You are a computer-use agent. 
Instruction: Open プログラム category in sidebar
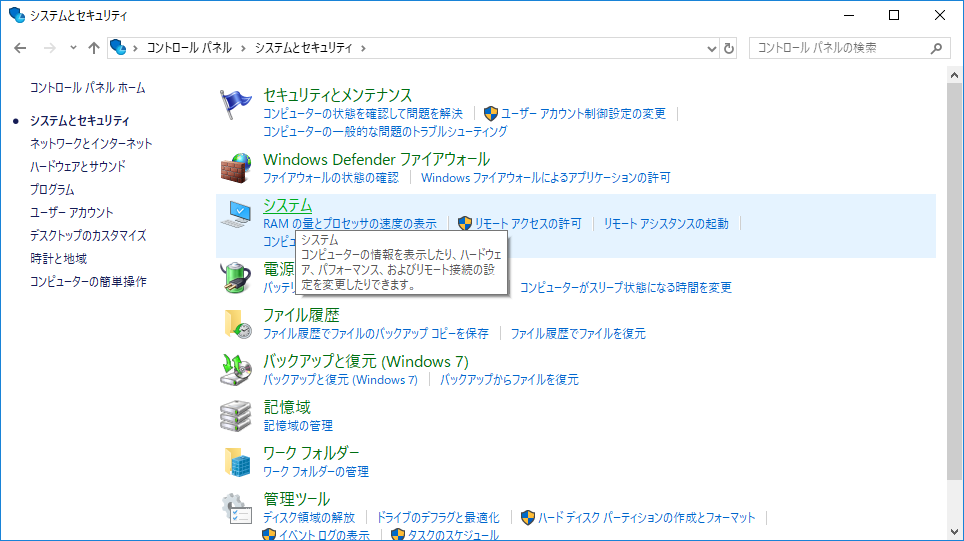[x=52, y=189]
